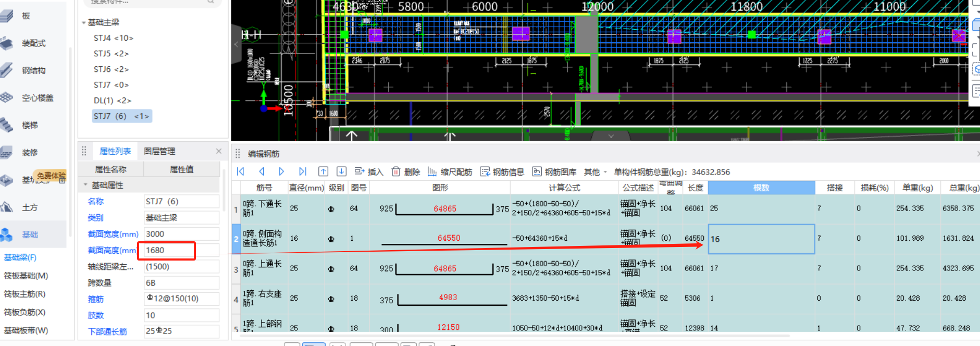The height and width of the screenshot is (346, 980).
Task: Open 钢筋信息 panel
Action: tap(502, 172)
